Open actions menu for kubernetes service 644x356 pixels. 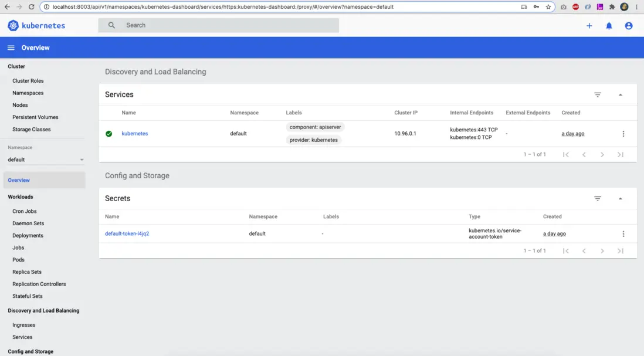pos(623,134)
